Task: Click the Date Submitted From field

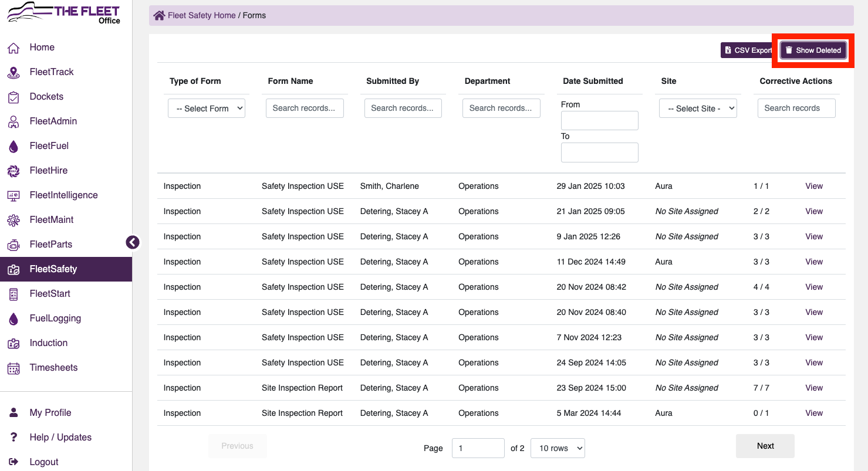Action: 600,121
